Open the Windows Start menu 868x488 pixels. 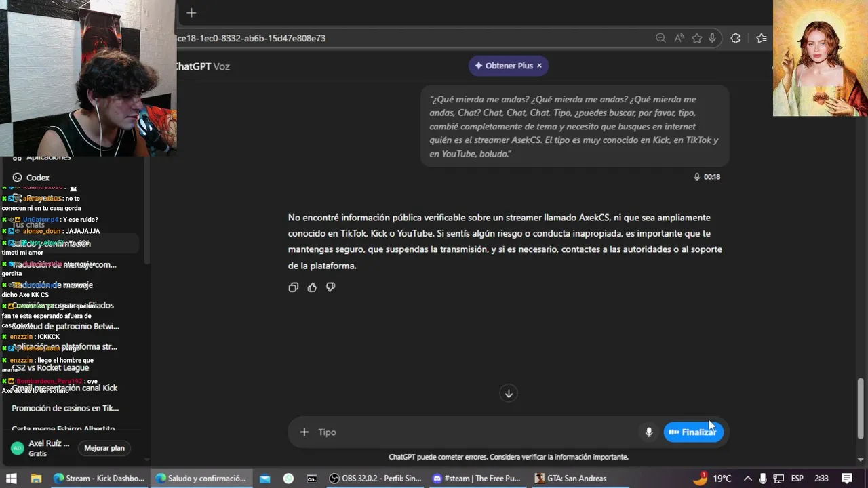[x=11, y=478]
